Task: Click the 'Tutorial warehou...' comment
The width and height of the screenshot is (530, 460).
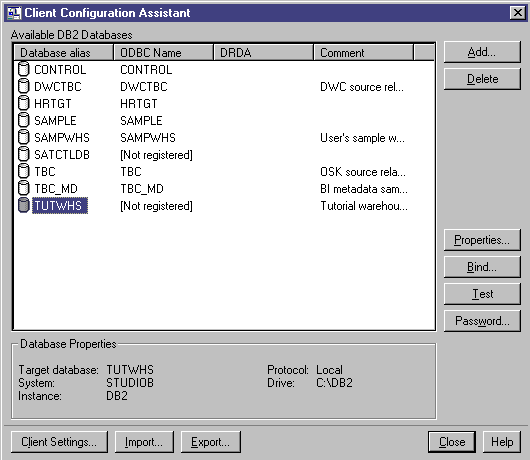Action: pyautogui.click(x=364, y=206)
